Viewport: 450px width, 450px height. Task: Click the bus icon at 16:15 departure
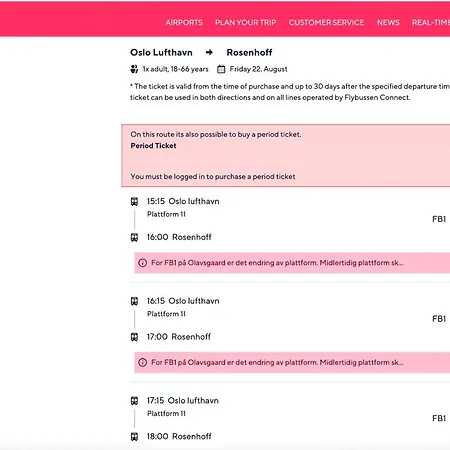point(134,301)
